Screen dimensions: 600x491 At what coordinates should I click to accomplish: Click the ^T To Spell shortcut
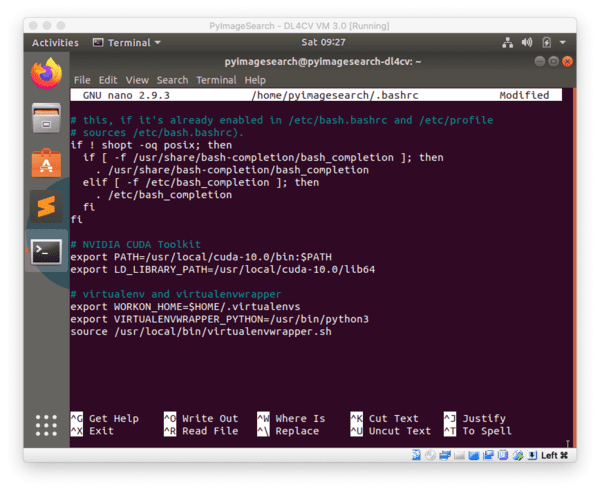pyautogui.click(x=478, y=431)
